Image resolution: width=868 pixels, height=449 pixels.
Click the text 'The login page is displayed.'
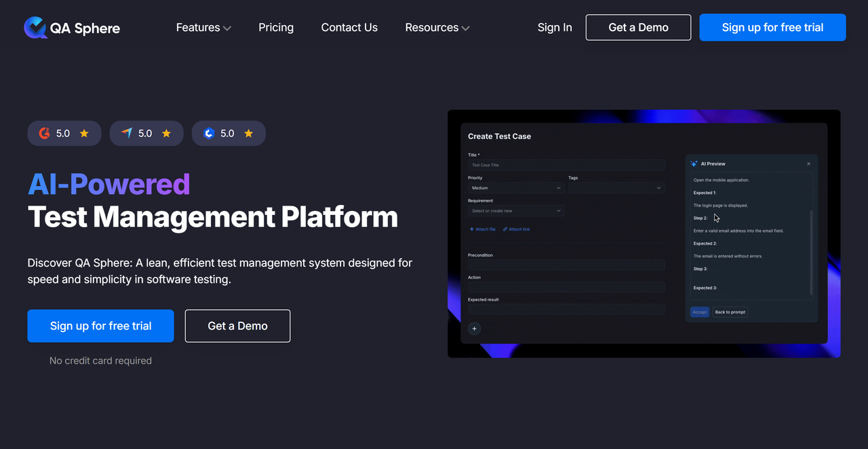pos(721,206)
